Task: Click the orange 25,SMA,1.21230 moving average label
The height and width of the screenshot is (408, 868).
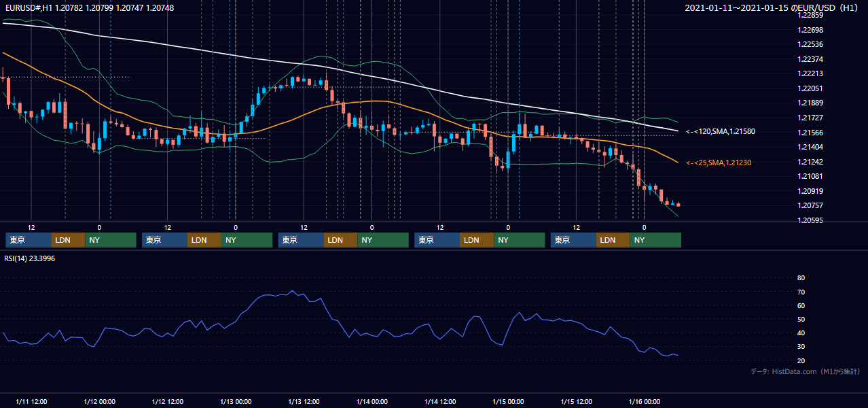Action: pyautogui.click(x=719, y=163)
